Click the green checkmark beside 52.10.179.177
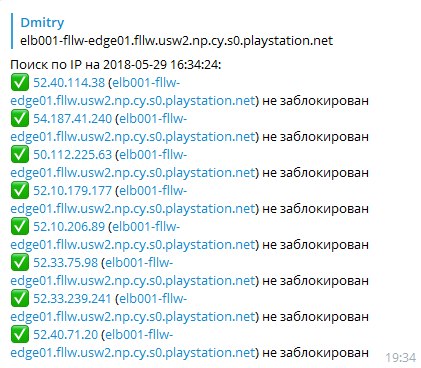Screen dimensions: 421x368 (x=20, y=190)
